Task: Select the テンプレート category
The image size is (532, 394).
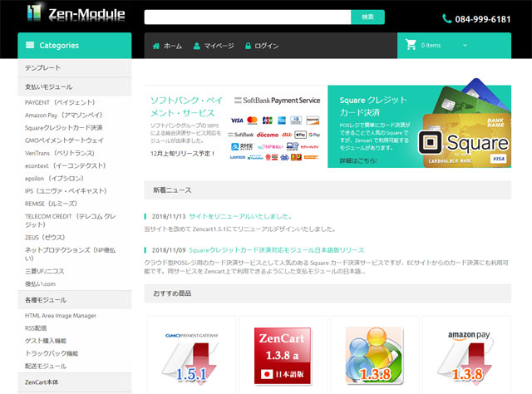Action: [x=74, y=68]
